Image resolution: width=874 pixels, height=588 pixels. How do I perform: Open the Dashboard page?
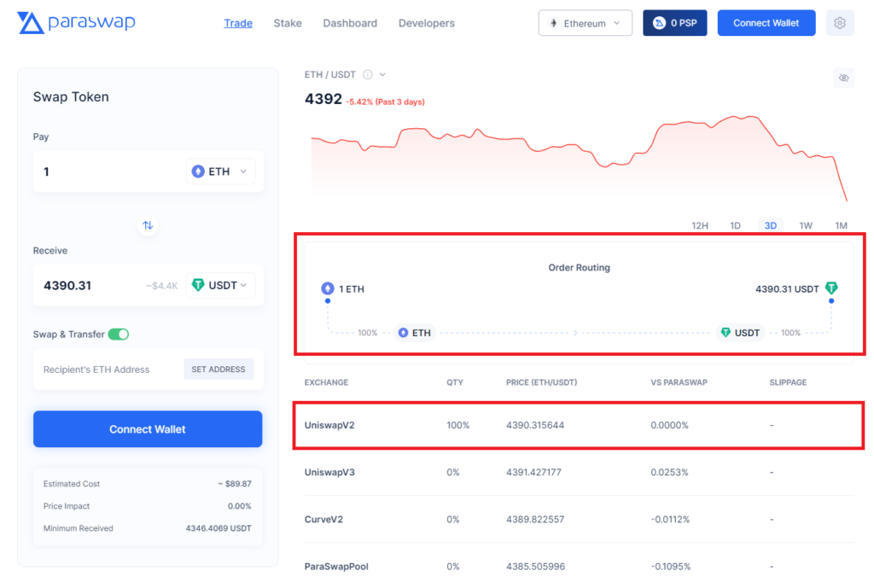tap(350, 23)
